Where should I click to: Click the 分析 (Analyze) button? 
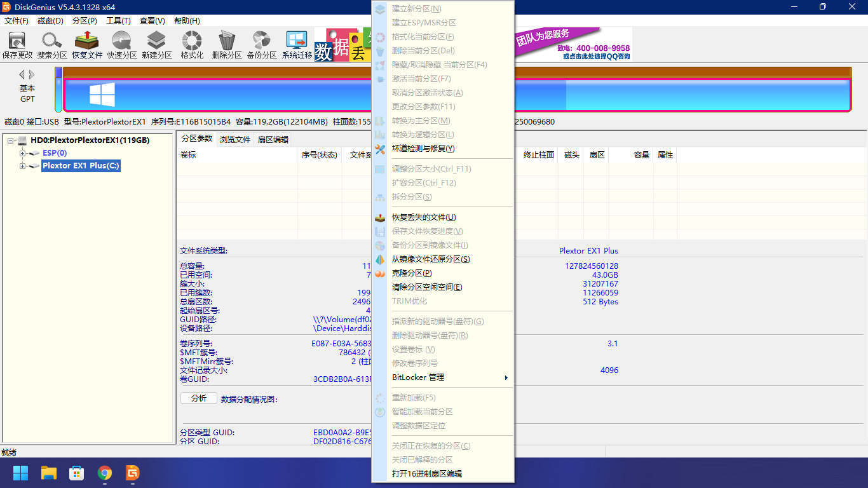(x=198, y=398)
